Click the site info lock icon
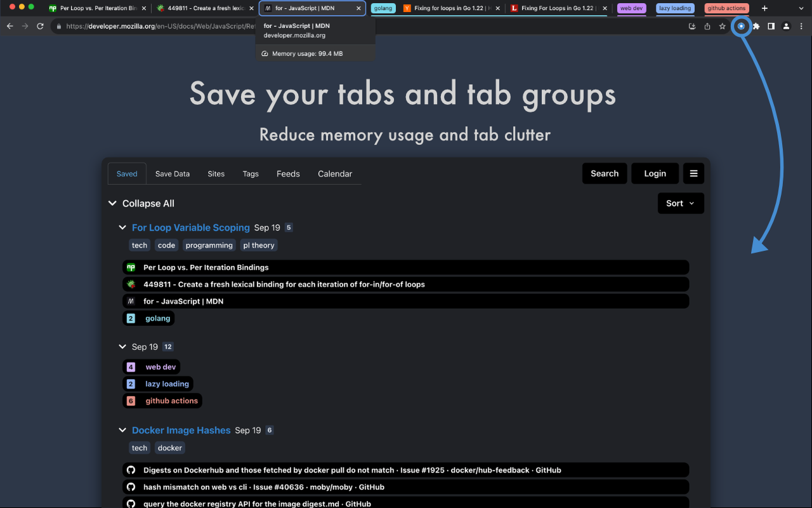This screenshot has height=508, width=812. pyautogui.click(x=59, y=26)
